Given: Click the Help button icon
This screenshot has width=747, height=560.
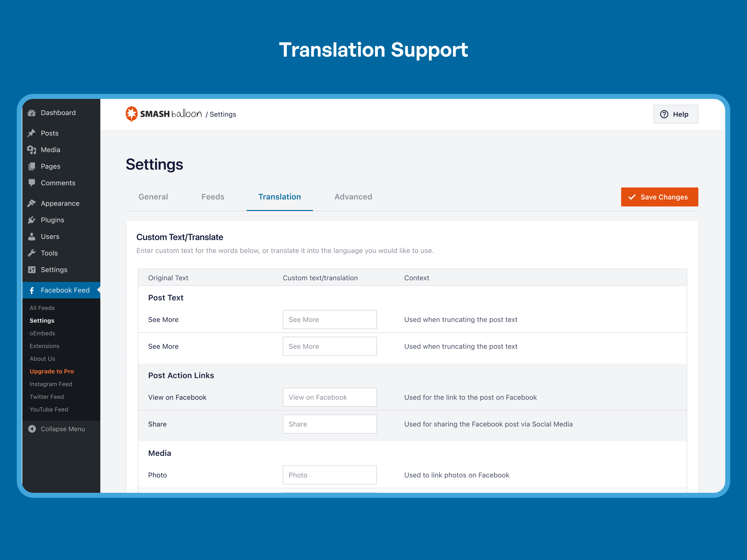Looking at the screenshot, I should pos(663,114).
